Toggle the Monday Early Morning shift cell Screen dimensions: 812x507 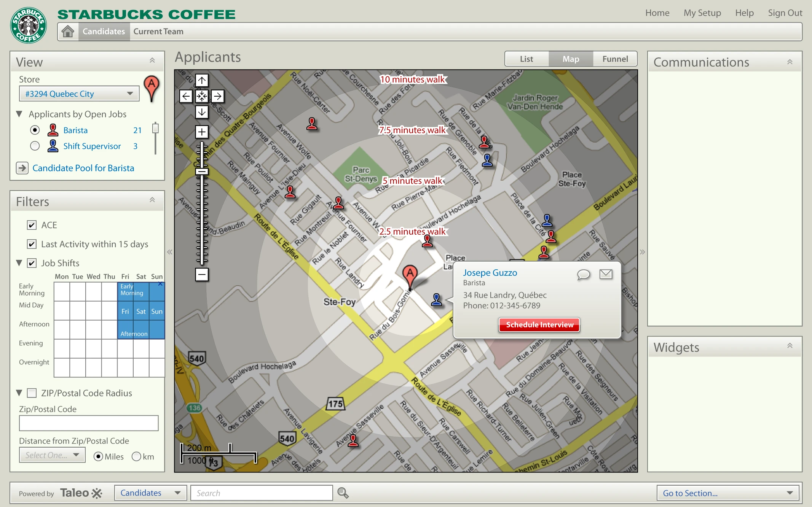[x=62, y=291]
